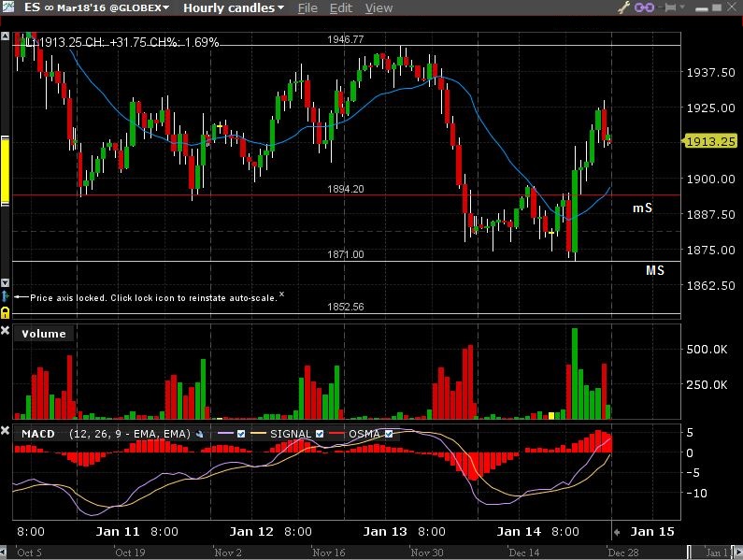Click the Dec 14 marker on timeline scrollbar
Screen dimensions: 743x560
525,553
